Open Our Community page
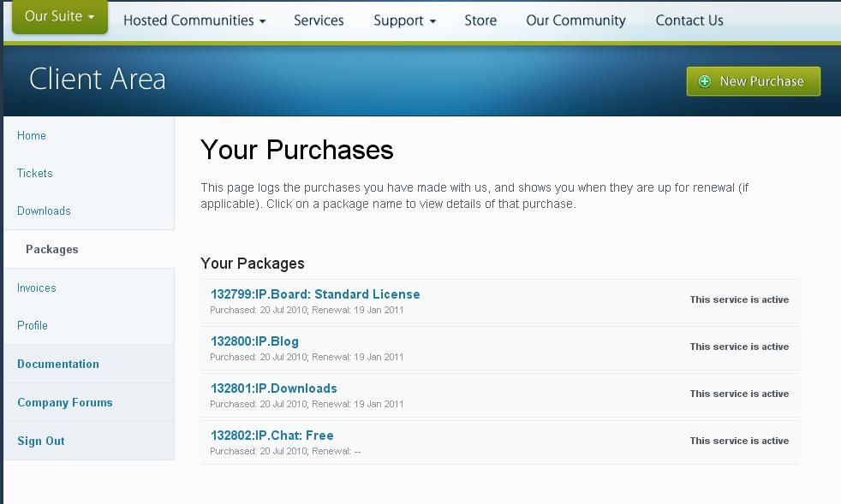 pyautogui.click(x=576, y=21)
